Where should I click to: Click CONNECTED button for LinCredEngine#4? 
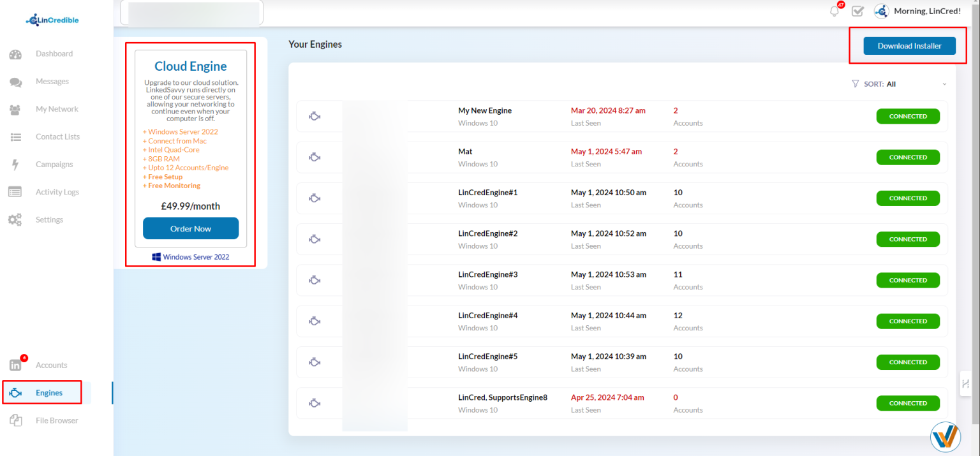[x=908, y=321]
